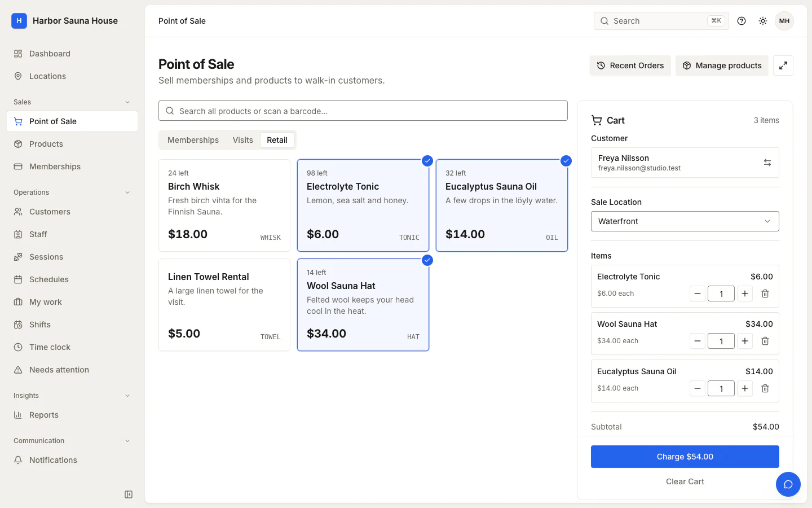
Task: Click the Harbor Sauna House logo
Action: pos(19,21)
